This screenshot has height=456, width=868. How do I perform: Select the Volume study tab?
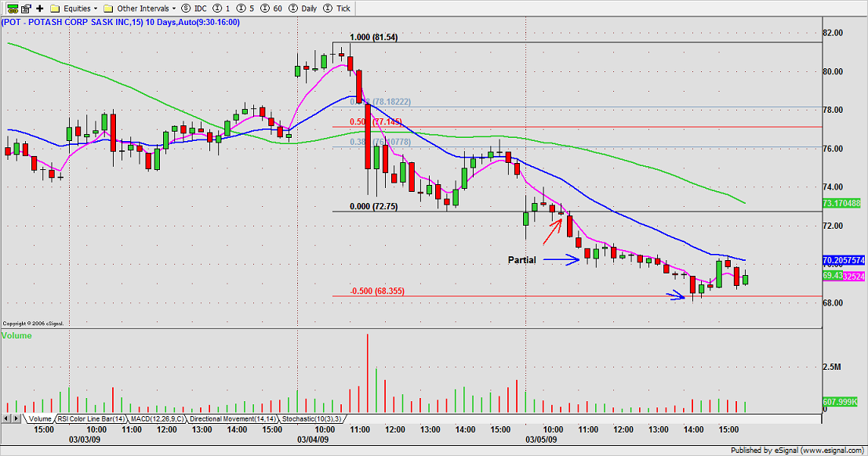tap(40, 419)
